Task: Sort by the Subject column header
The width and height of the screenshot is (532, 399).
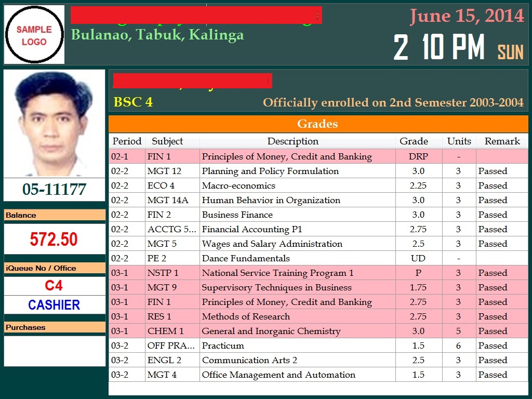Action: click(167, 141)
